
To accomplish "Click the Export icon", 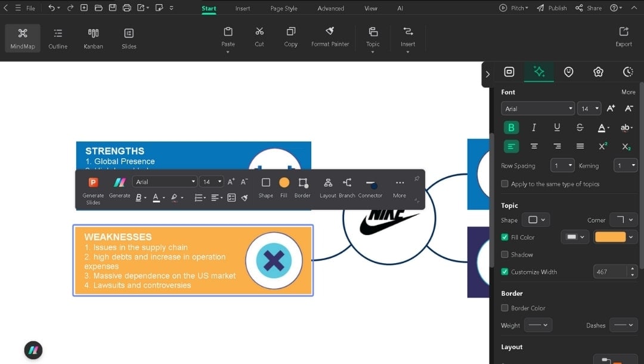I will pyautogui.click(x=624, y=32).
